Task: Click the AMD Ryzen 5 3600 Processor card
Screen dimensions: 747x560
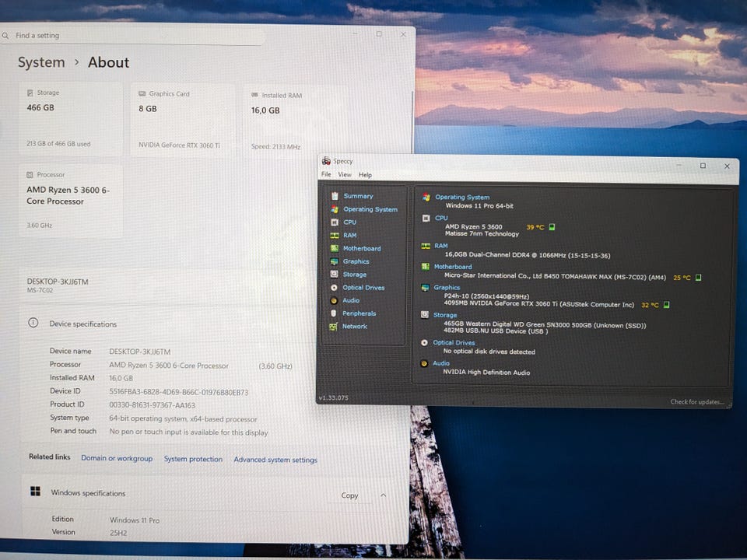Action: coord(71,201)
